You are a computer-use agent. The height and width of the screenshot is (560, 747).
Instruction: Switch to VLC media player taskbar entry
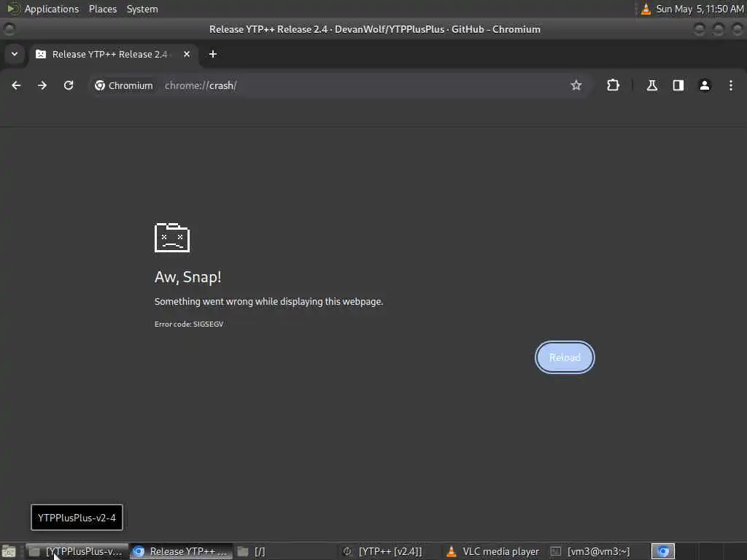click(493, 551)
